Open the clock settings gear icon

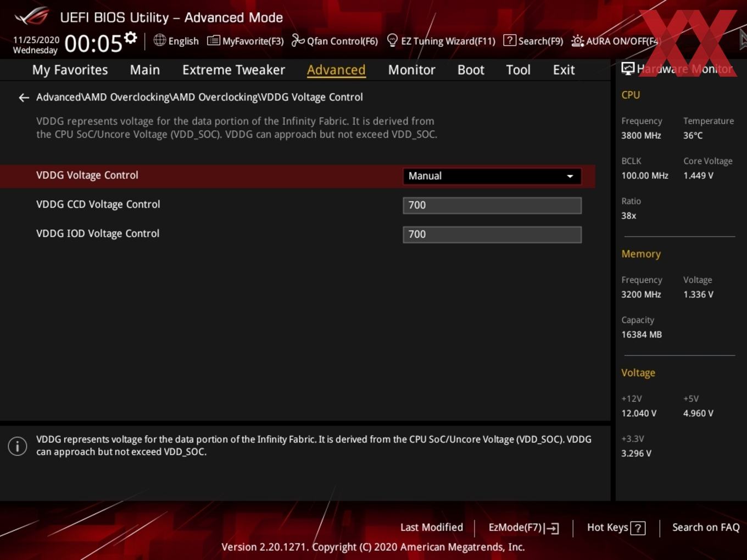pos(130,38)
